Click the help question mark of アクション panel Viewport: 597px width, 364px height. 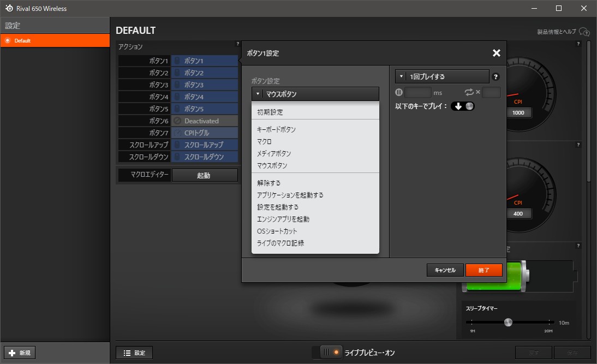237,44
